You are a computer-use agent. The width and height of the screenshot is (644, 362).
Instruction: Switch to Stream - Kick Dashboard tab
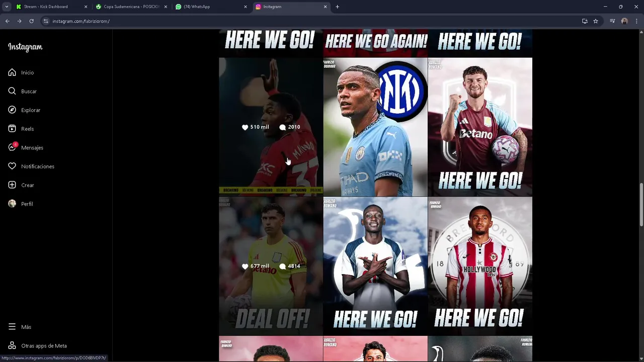(x=52, y=7)
